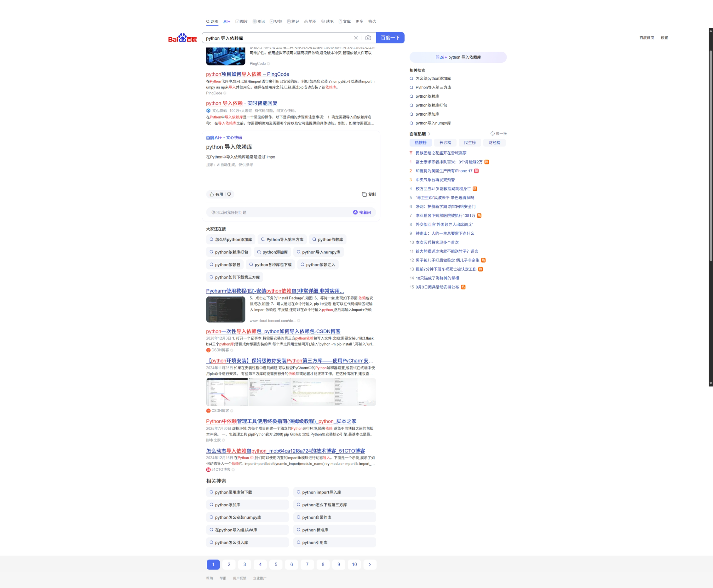Click python依赖注入 search chip
This screenshot has height=588, width=713.
[x=318, y=265]
